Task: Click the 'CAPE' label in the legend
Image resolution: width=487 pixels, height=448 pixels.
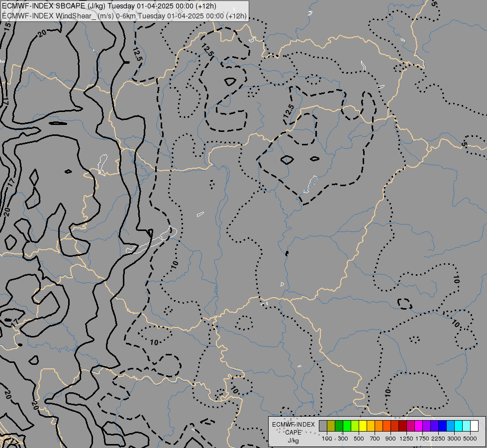Action: [293, 433]
